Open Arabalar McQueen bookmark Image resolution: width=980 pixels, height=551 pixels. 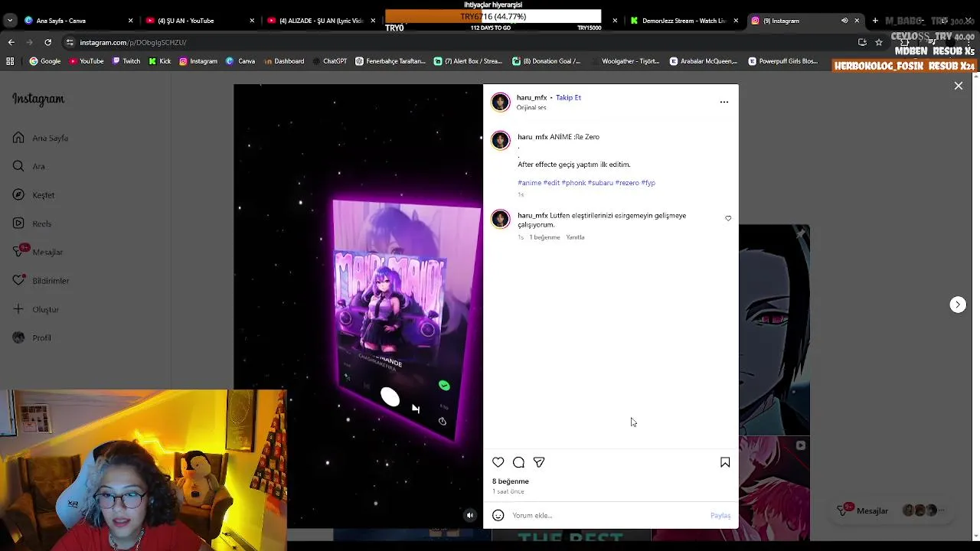tap(704, 61)
